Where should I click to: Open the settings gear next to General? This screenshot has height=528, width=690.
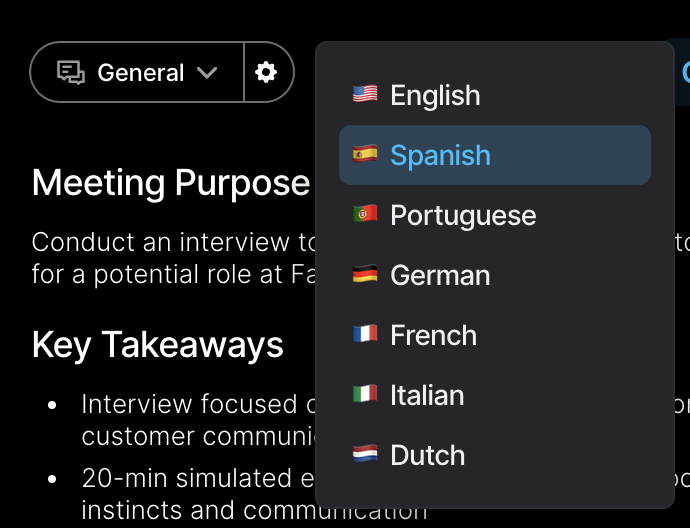click(266, 72)
